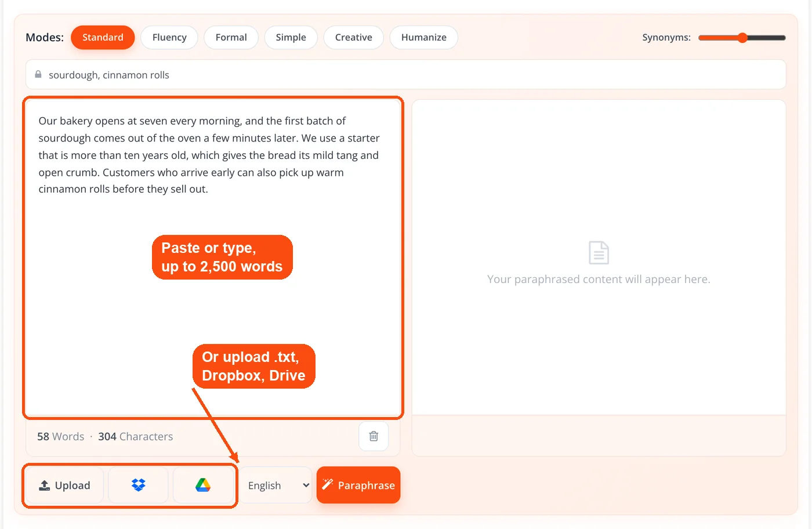The image size is (812, 529).
Task: Open the English language dropdown
Action: pyautogui.click(x=277, y=485)
